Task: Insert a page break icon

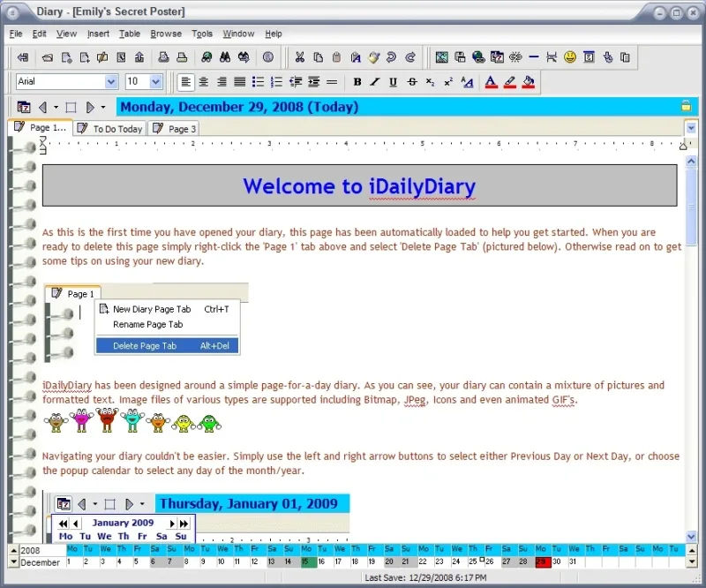Action: (x=552, y=57)
